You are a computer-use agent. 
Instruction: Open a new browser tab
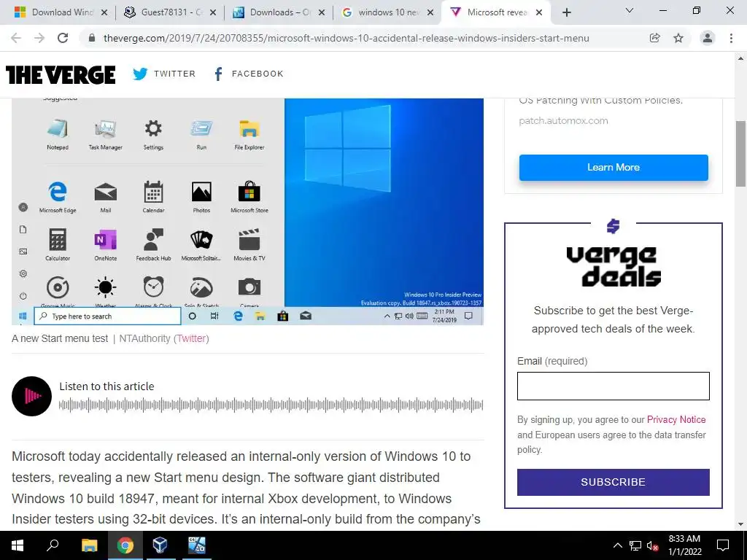click(x=566, y=12)
